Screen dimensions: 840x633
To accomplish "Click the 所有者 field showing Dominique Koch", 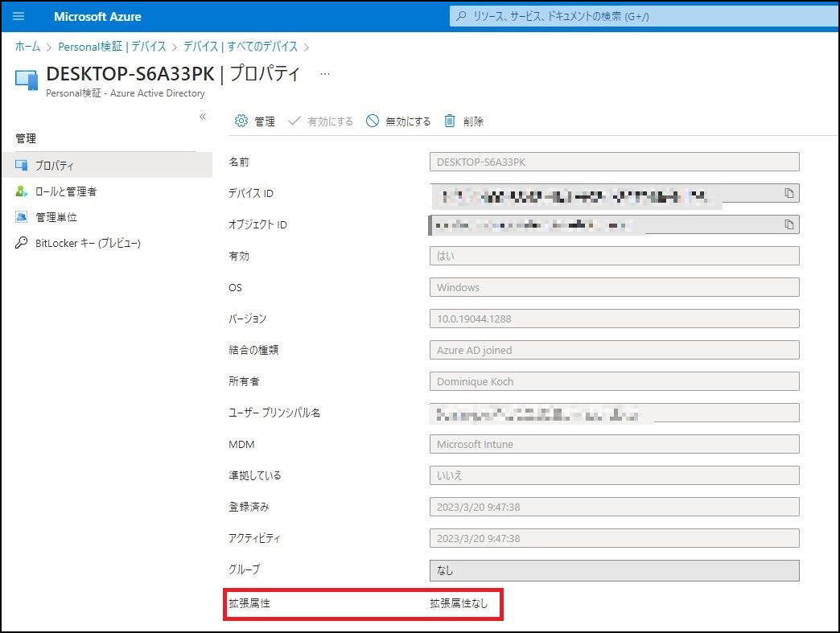I will tap(615, 381).
